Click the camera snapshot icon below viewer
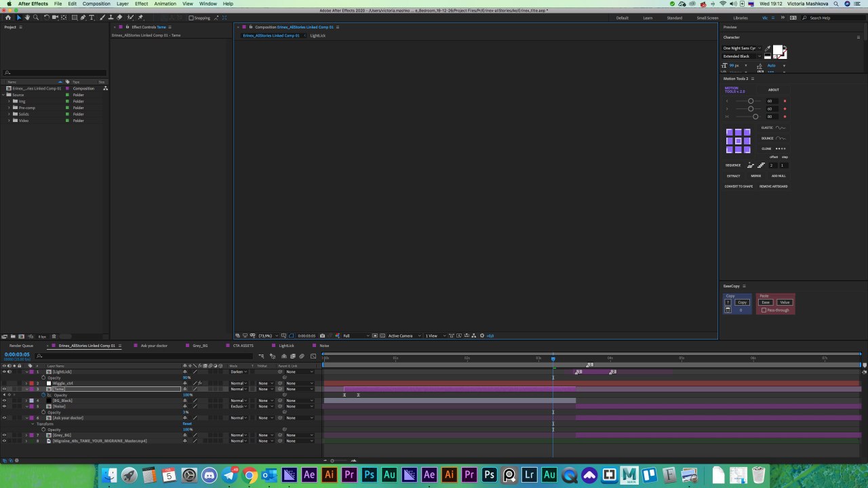This screenshot has width=868, height=488. click(x=322, y=335)
